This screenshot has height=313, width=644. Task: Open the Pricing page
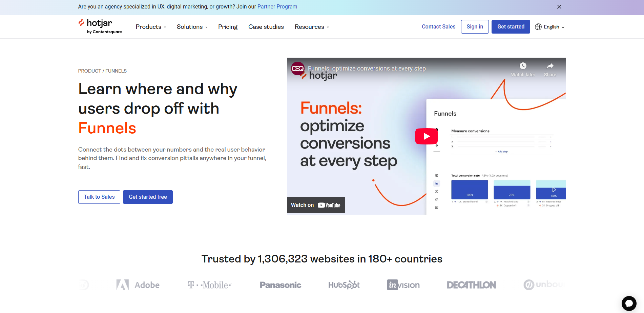tap(228, 27)
